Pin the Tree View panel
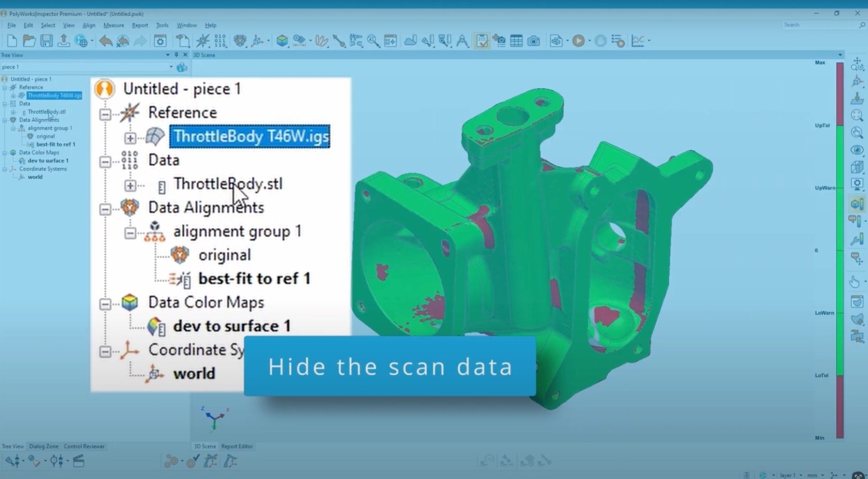Image resolution: width=868 pixels, height=479 pixels. coord(177,55)
